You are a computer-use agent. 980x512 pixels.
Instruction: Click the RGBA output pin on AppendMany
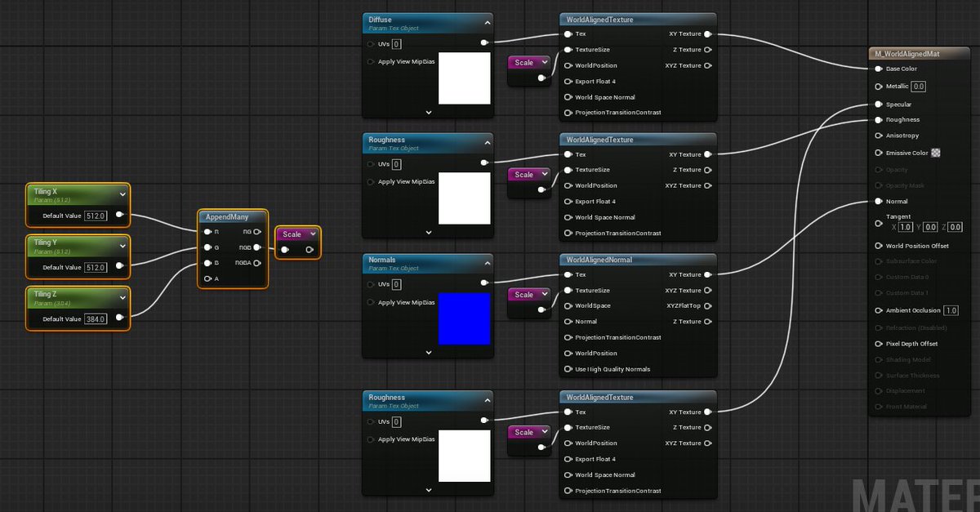[x=257, y=263]
